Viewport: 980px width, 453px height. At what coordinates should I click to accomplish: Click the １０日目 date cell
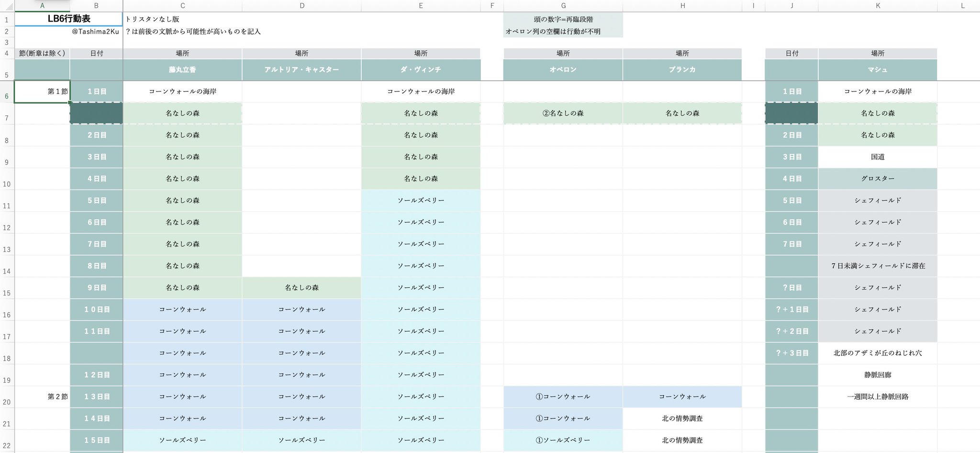point(96,309)
